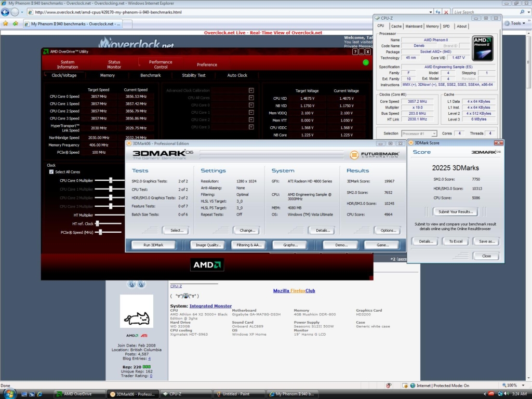Open the System Information tab in OverDrive
Viewport: 532px width, 399px height.
pyautogui.click(x=68, y=64)
